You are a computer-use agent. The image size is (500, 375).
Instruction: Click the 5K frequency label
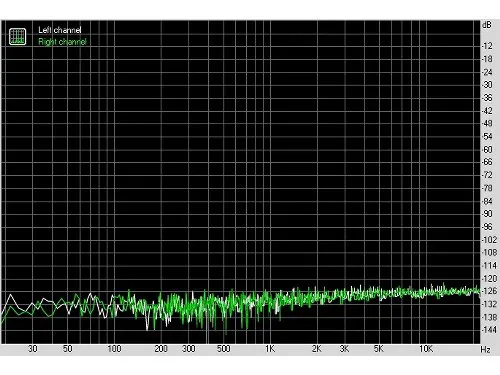pyautogui.click(x=379, y=349)
